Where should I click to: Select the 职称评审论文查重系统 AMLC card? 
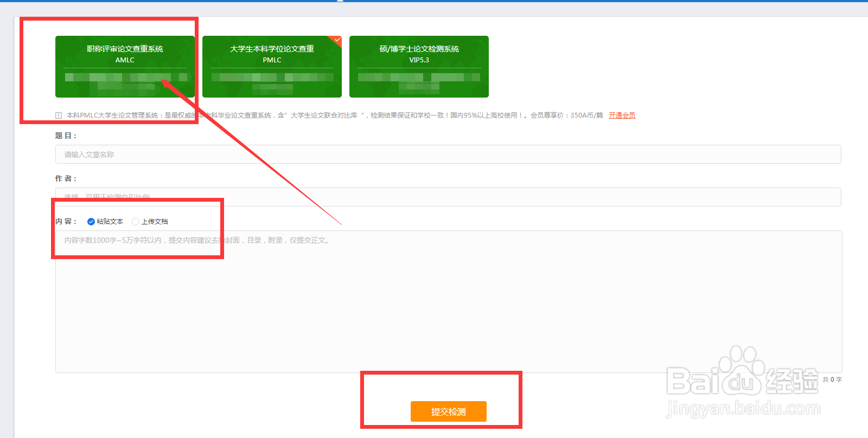click(125, 67)
